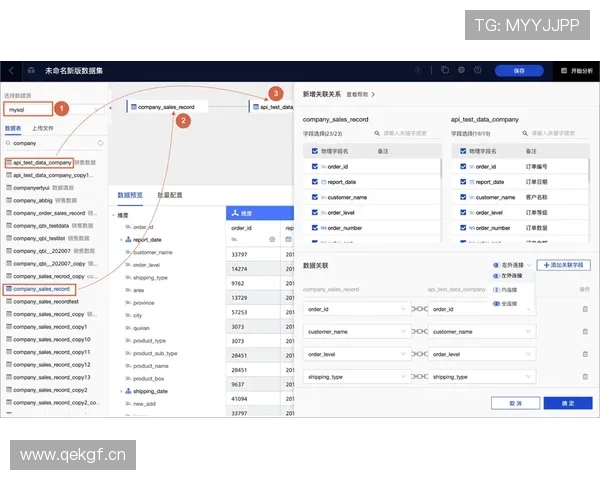Click the company table search input field
The width and height of the screenshot is (600, 480).
(50, 143)
